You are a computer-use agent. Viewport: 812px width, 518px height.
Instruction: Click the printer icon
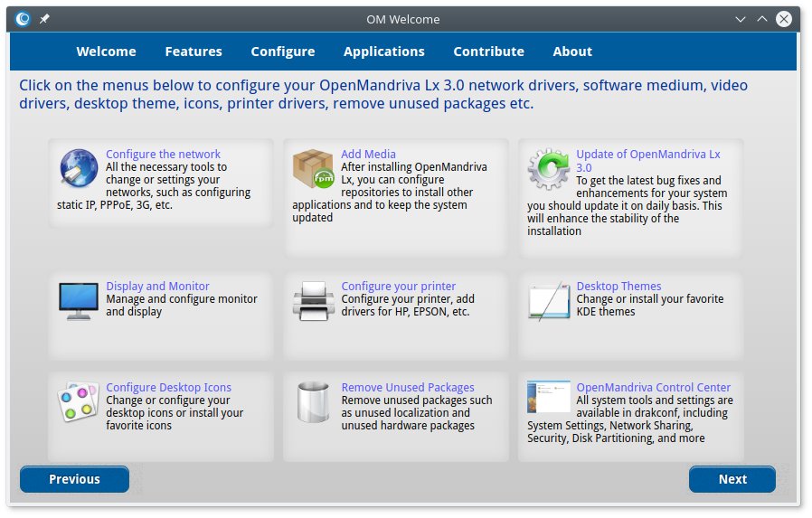coord(313,301)
